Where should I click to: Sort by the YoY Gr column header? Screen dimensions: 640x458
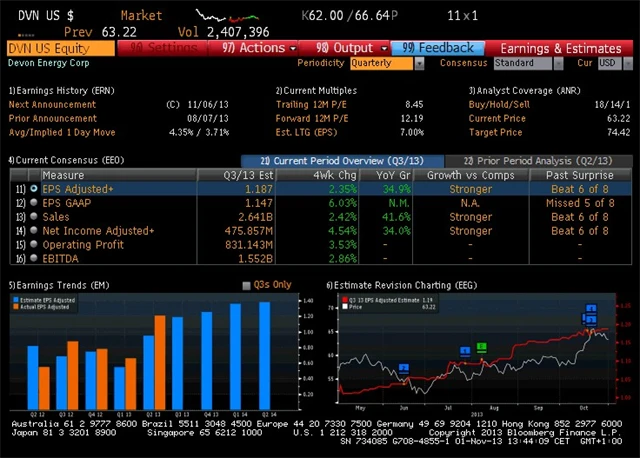(386, 175)
